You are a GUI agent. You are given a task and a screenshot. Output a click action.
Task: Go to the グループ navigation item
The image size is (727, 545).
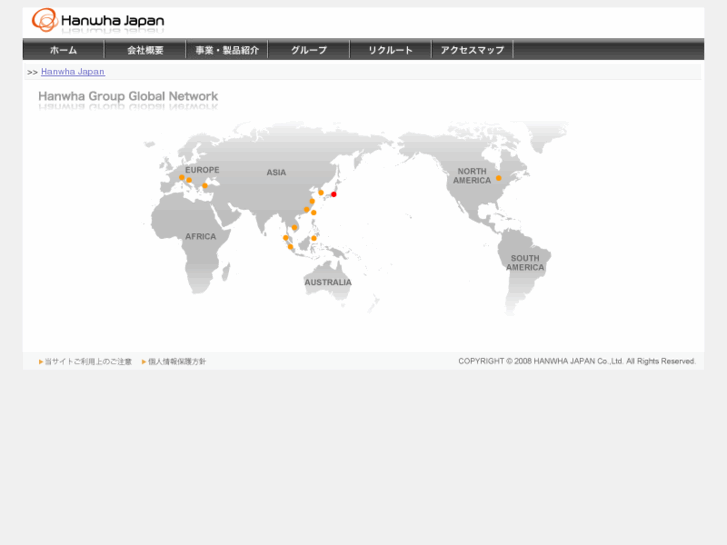(309, 50)
